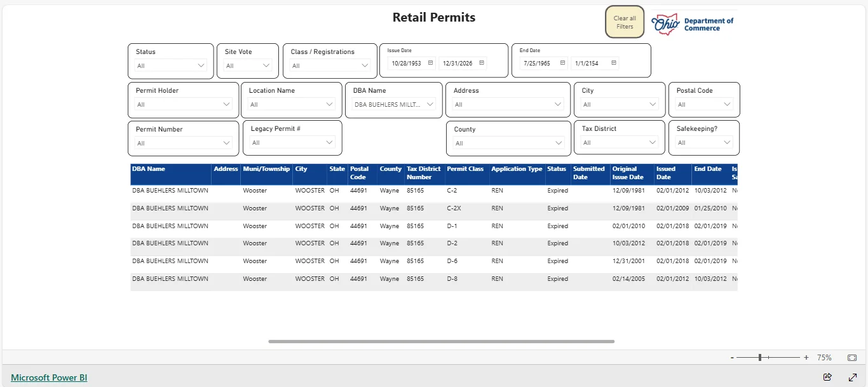The image size is (868, 387).
Task: Expand the DBA Name filter dropdown
Action: pyautogui.click(x=430, y=104)
